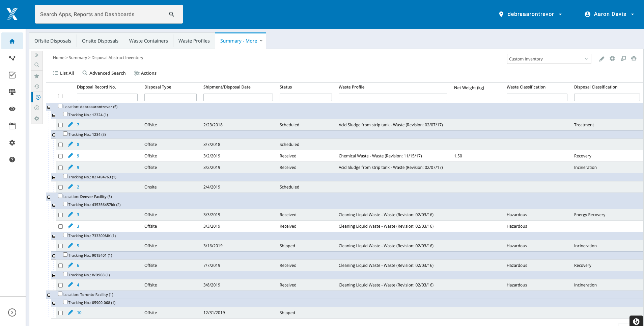Check the checkbox for Location: Denver Facility
This screenshot has height=326, width=644.
click(x=60, y=196)
